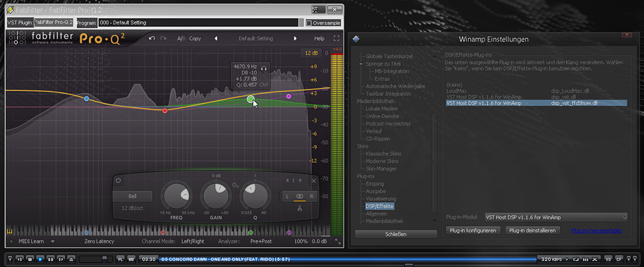Enable the Oversample checkbox
644x267 pixels.
(309, 23)
